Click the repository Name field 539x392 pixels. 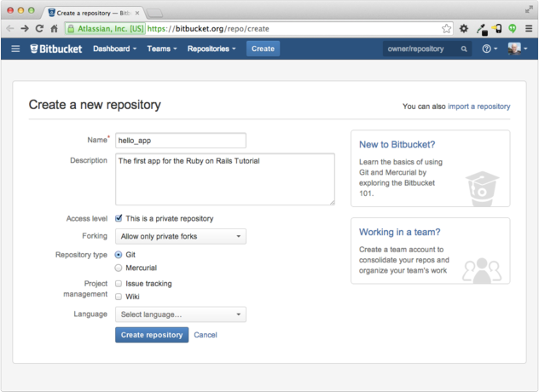click(x=181, y=141)
